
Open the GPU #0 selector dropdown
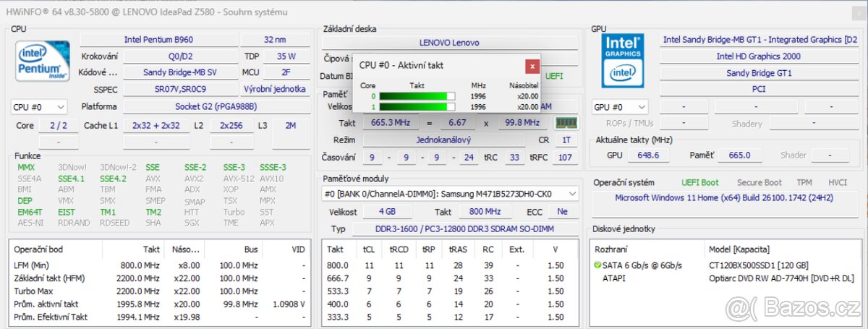pyautogui.click(x=620, y=107)
